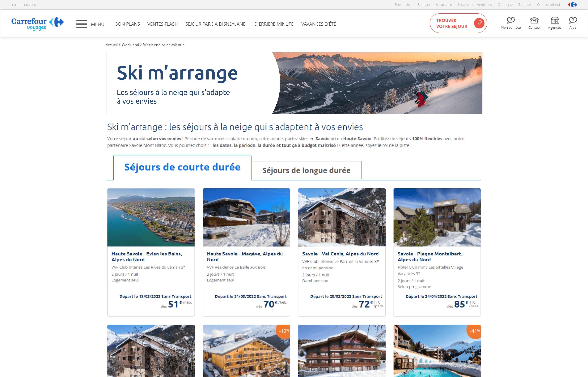Screen dimensions: 588x377
Task: Go to SEJOUR PARC A DISNEYLAND
Action: [x=216, y=24]
